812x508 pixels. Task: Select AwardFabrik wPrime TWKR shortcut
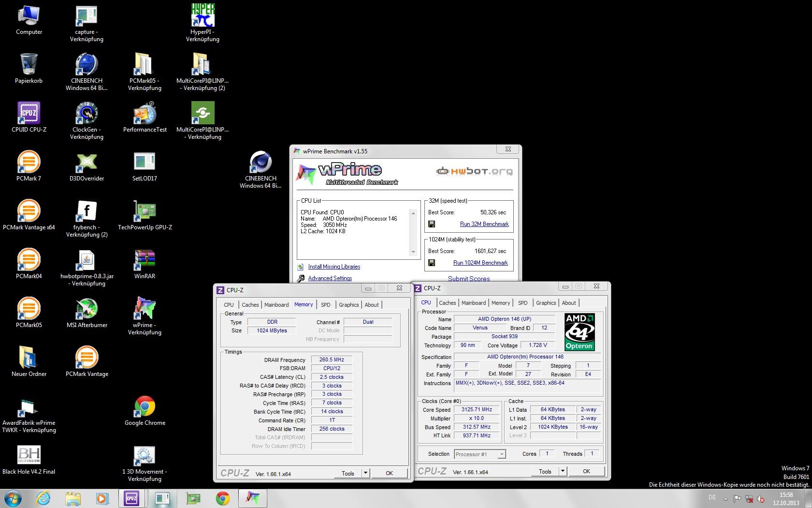(29, 416)
